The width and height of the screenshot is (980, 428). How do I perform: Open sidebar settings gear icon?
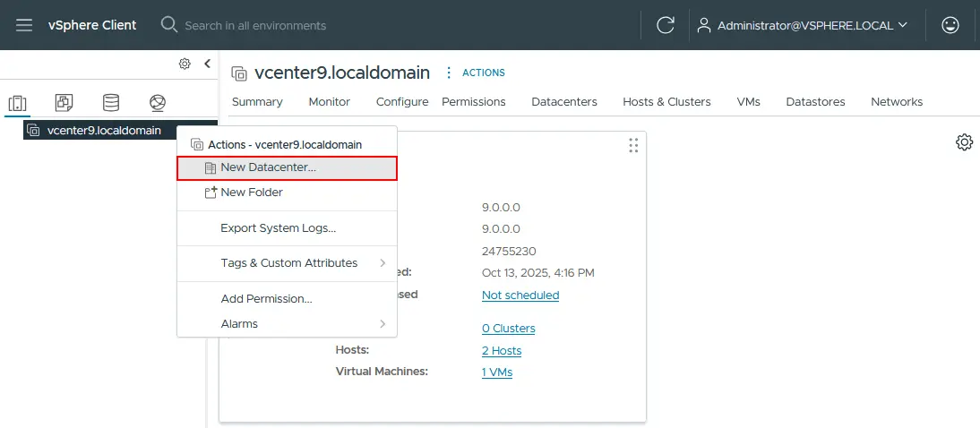pyautogui.click(x=185, y=64)
